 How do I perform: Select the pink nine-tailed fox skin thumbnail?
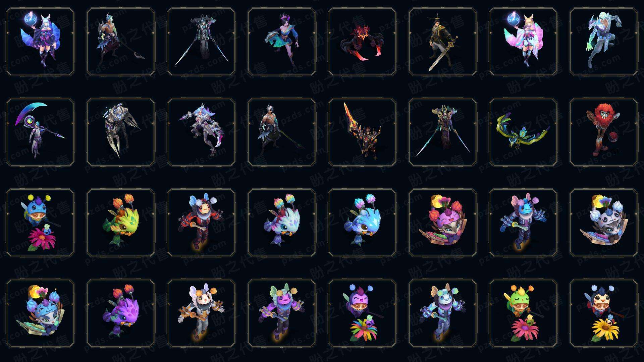[523, 42]
